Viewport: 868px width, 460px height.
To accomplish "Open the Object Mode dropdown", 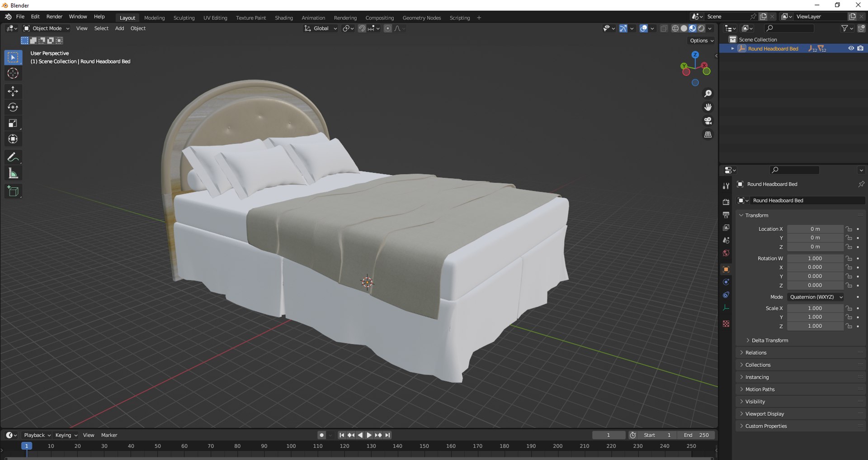I will pos(46,28).
